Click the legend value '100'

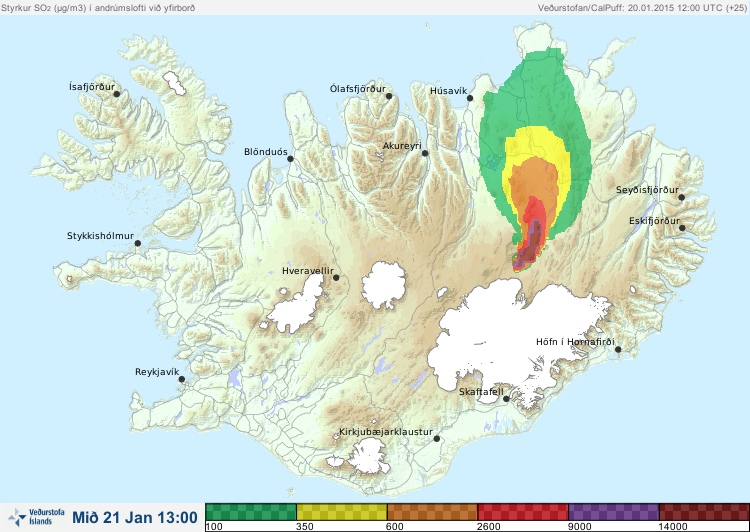coord(214,527)
